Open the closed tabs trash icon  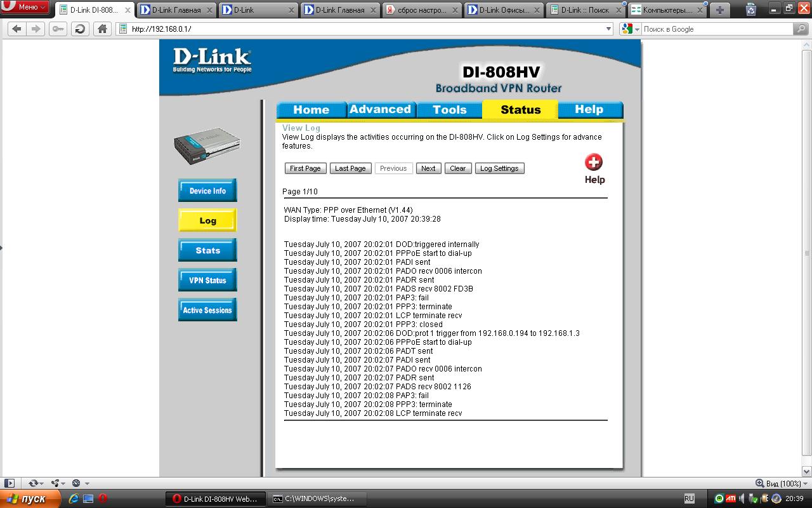pos(751,10)
